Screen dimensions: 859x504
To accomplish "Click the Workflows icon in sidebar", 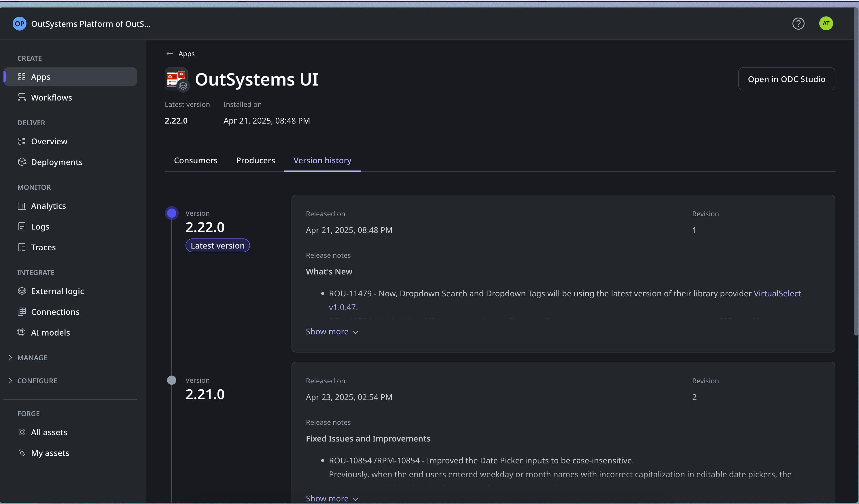I will [22, 97].
